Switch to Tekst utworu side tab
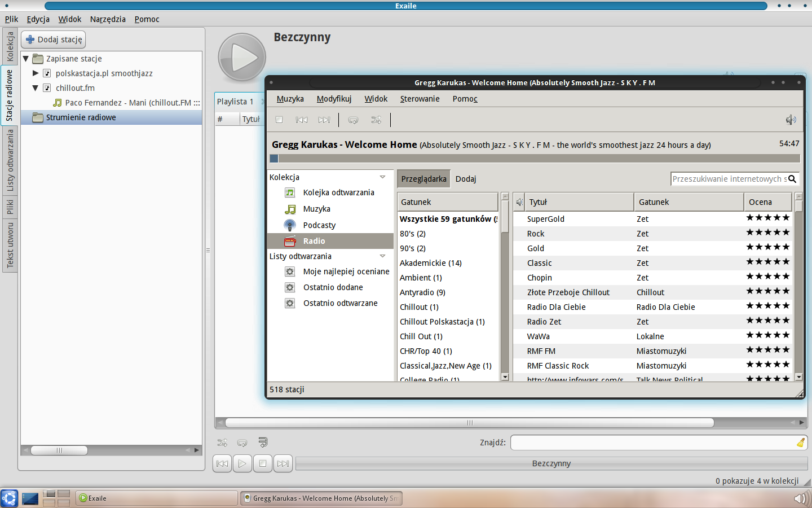 click(10, 245)
